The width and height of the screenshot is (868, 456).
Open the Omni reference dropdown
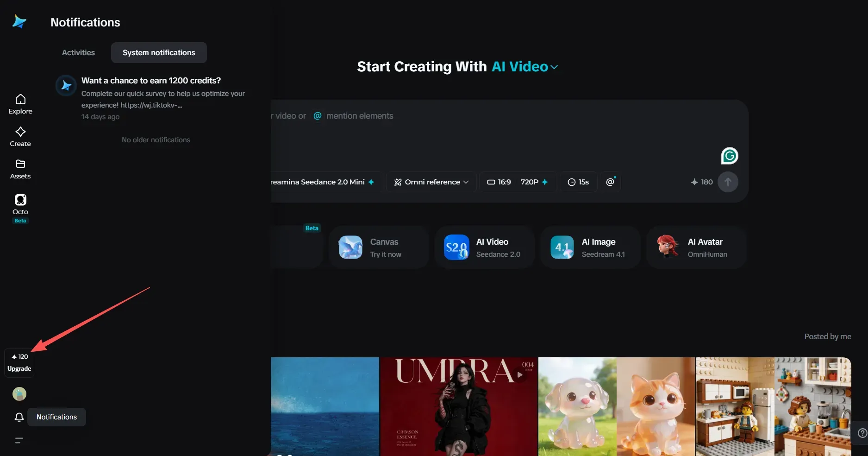[x=431, y=182]
